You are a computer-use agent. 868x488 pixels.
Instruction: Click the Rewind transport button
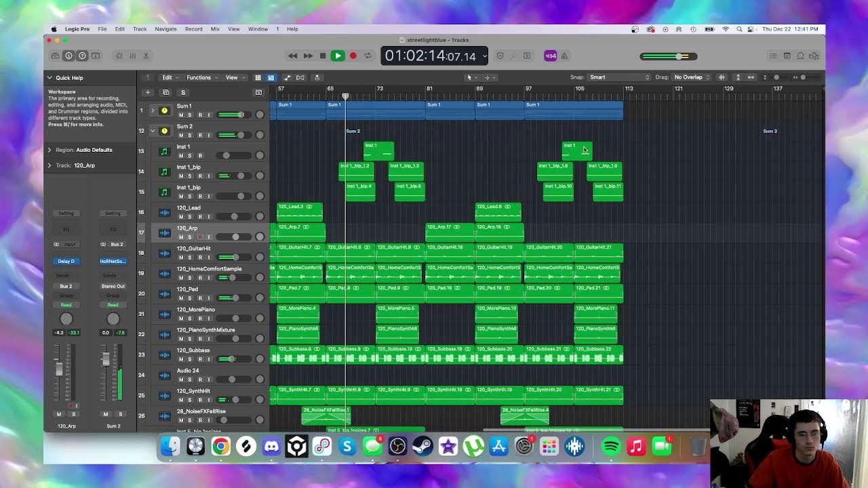292,56
